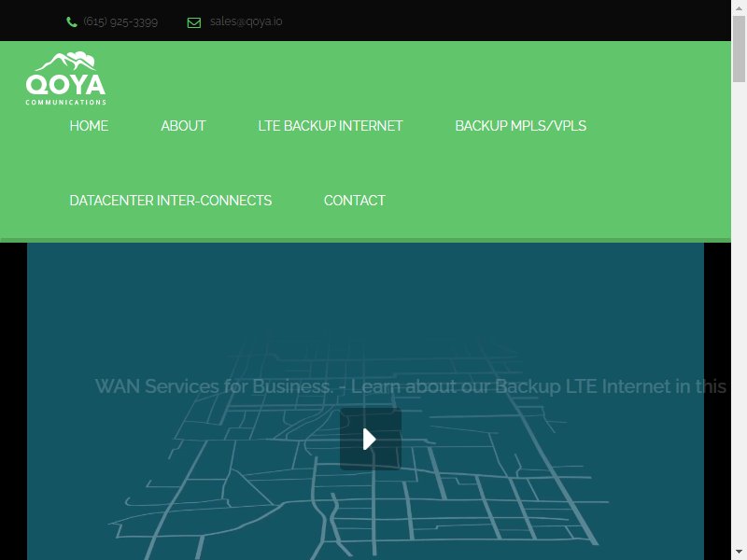Open BACKUP MPLS/VPLS menu item

coord(521,126)
